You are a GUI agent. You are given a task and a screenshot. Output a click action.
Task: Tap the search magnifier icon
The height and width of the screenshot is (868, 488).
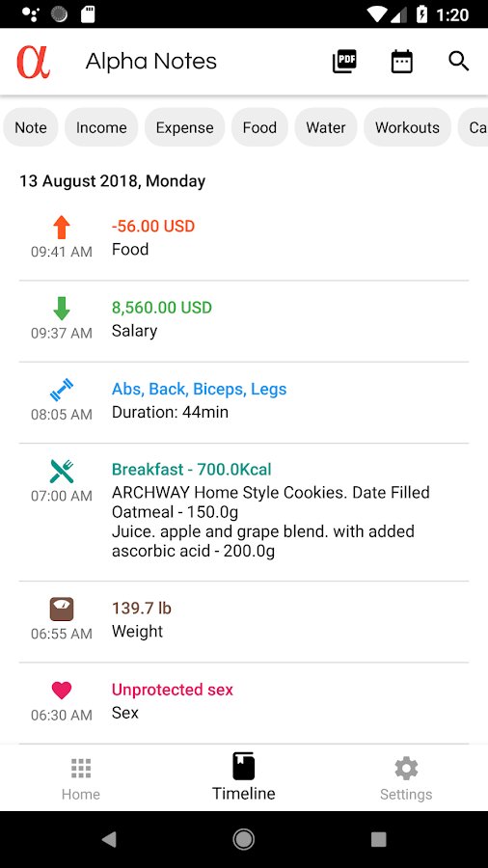point(459,61)
